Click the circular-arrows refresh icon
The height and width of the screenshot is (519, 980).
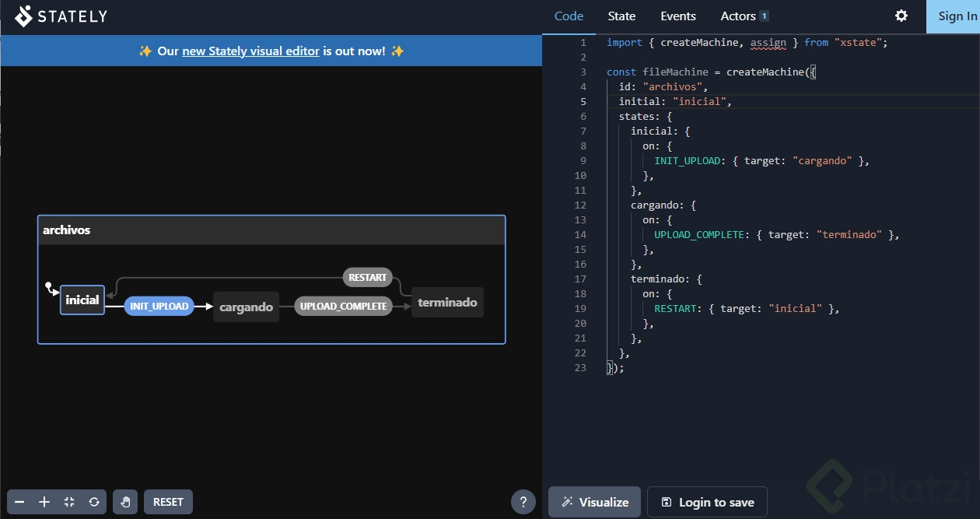[94, 502]
